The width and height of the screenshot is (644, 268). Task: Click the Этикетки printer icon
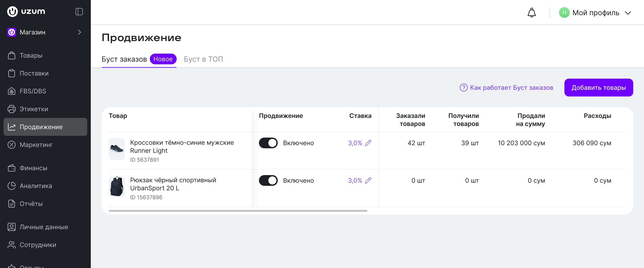click(x=11, y=109)
